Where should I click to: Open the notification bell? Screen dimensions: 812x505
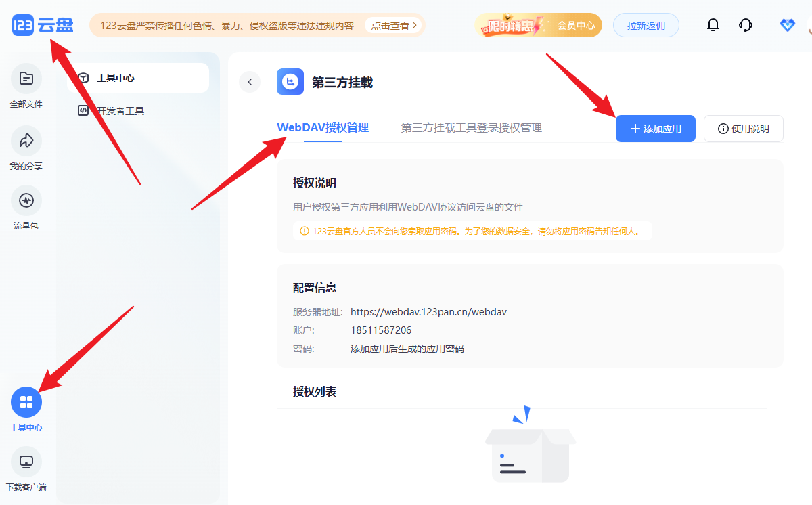click(x=713, y=26)
